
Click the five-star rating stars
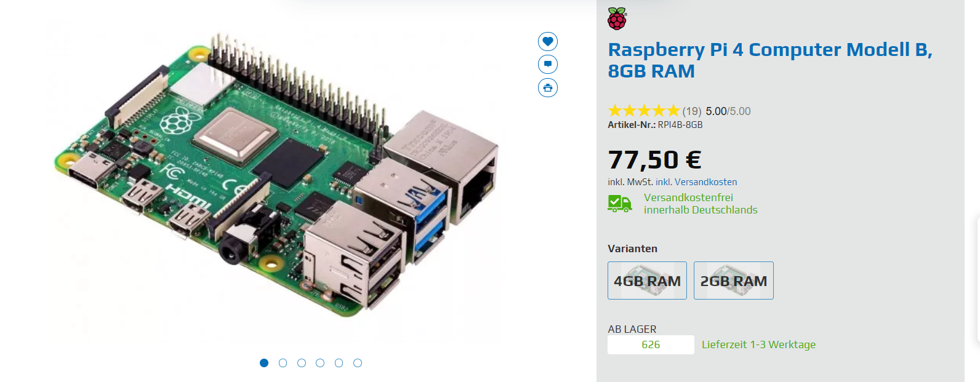644,111
